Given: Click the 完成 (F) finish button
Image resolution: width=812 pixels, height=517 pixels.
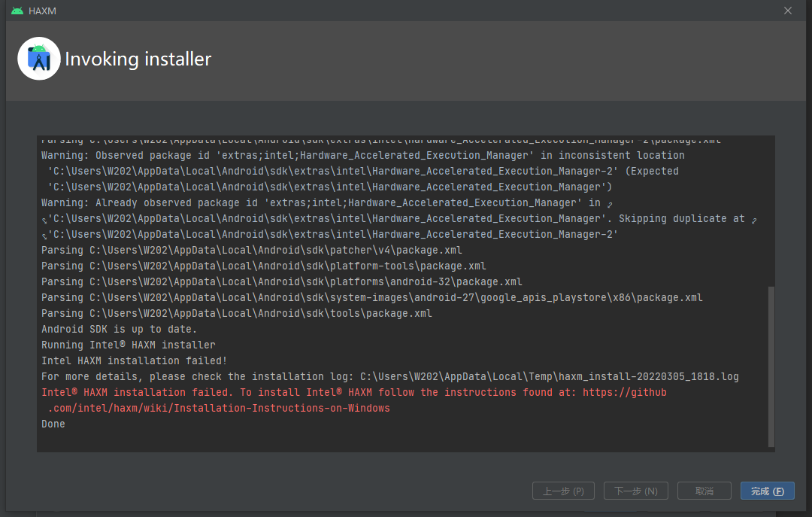Looking at the screenshot, I should 768,491.
